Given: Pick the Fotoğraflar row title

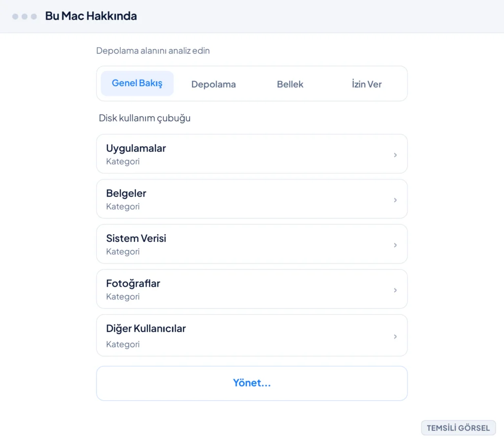Looking at the screenshot, I should [133, 283].
